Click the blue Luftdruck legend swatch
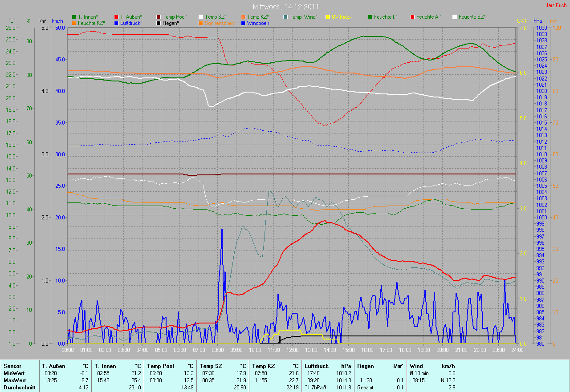570x392 pixels. [116, 23]
